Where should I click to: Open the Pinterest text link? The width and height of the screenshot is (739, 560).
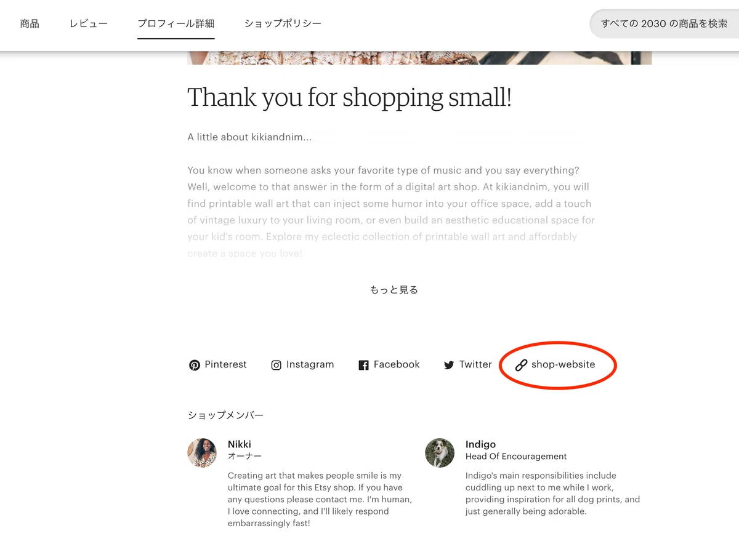[x=225, y=364]
